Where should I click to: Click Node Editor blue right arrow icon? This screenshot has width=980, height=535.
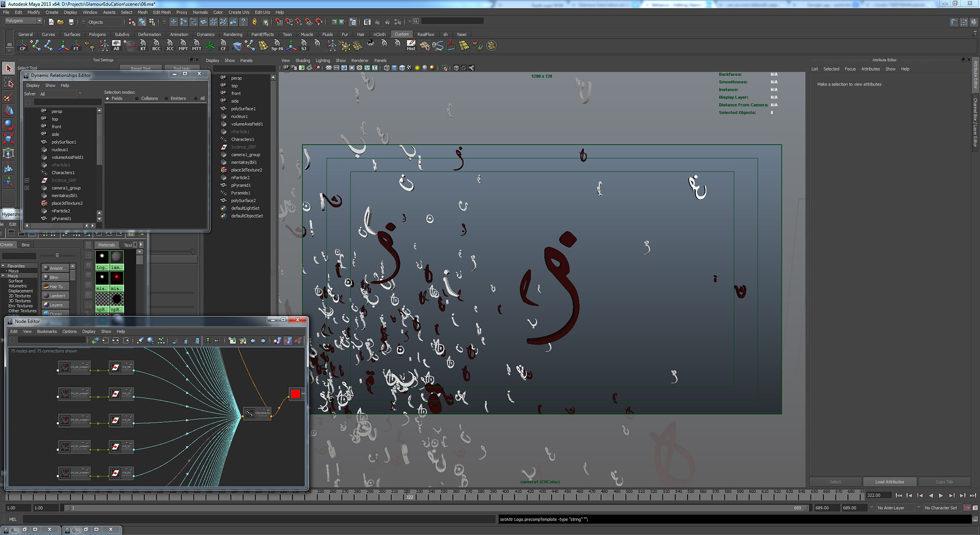pyautogui.click(x=263, y=341)
